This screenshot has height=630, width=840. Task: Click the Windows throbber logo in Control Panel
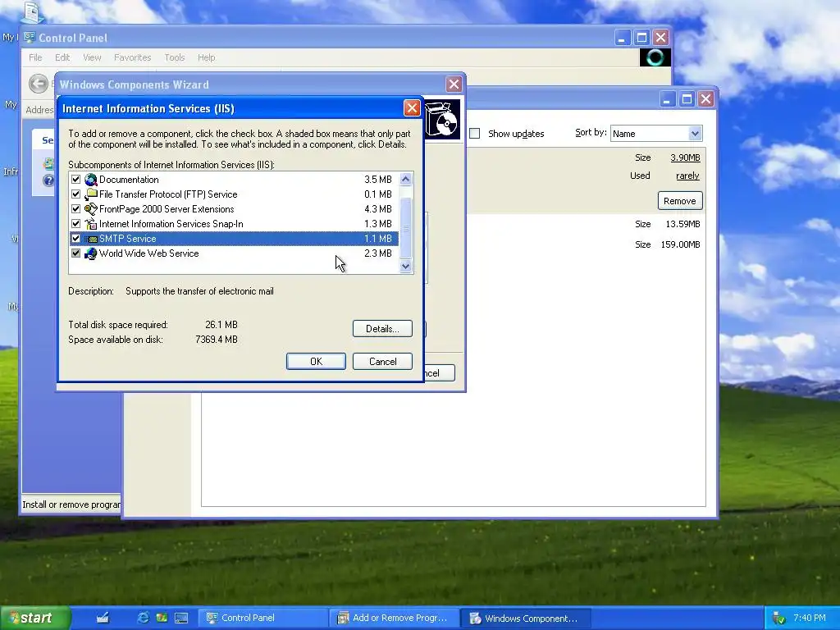[x=655, y=57]
